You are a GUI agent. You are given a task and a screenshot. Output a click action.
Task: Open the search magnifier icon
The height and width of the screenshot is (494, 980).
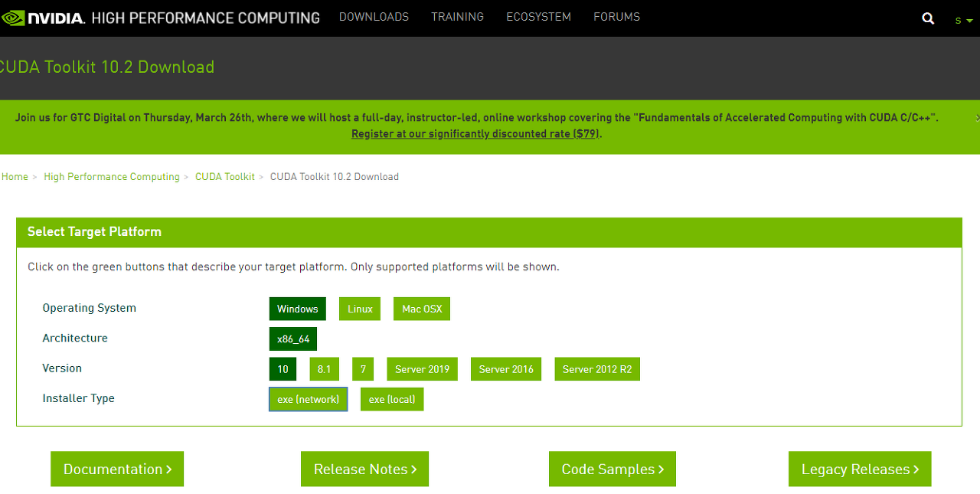pos(928,18)
